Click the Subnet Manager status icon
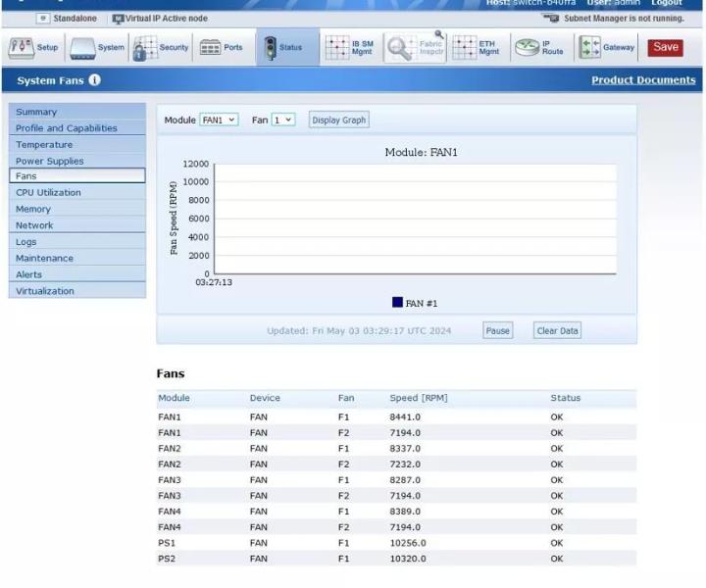Image resolution: width=706 pixels, height=588 pixels. [x=551, y=19]
